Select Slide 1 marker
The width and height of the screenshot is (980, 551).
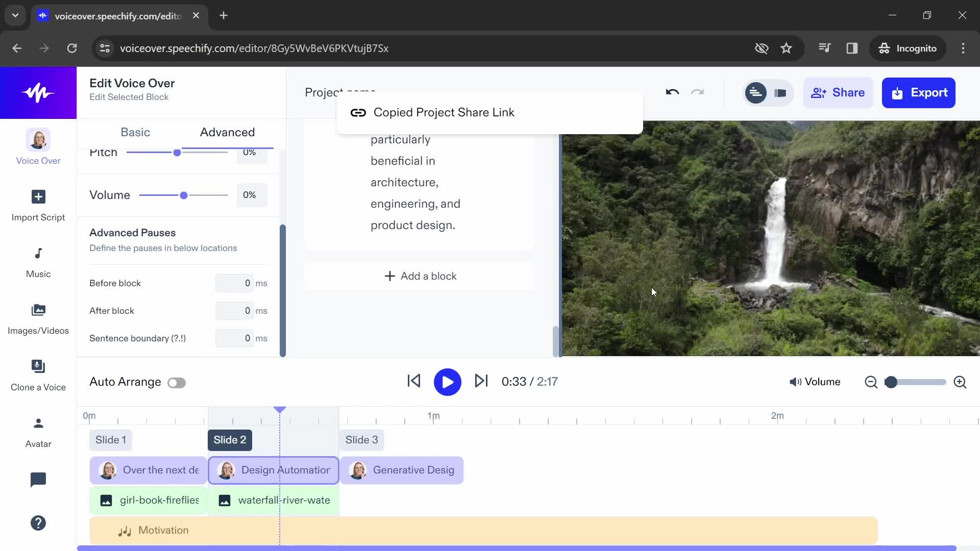point(110,440)
